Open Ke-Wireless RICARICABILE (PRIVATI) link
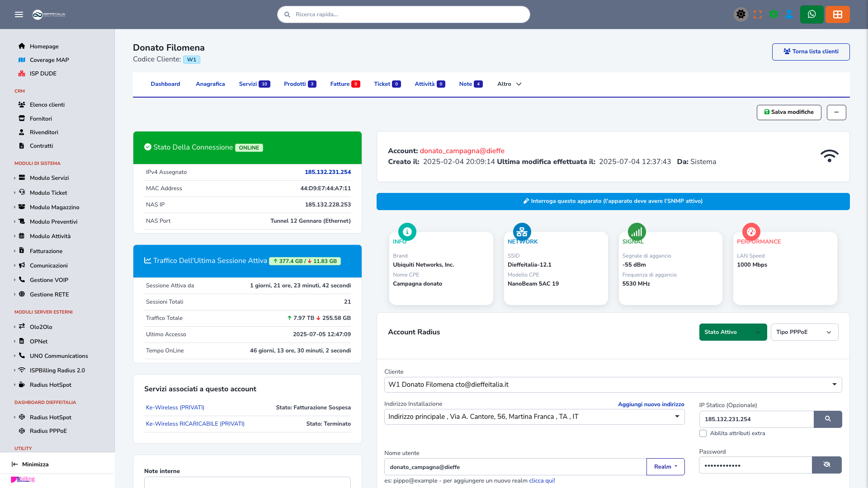 coord(195,424)
